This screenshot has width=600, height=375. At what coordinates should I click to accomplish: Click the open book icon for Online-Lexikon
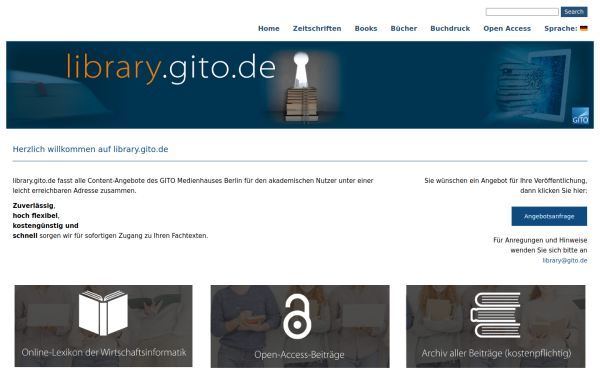(x=103, y=313)
